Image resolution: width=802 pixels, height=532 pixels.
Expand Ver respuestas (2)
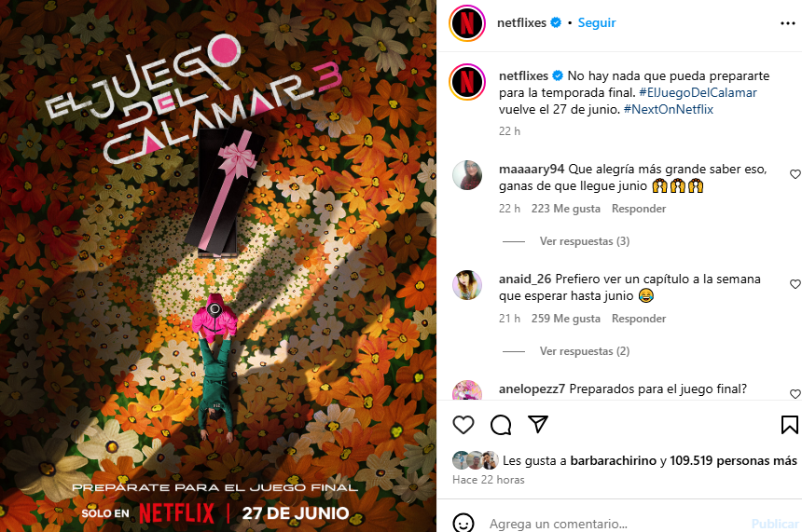(x=585, y=351)
